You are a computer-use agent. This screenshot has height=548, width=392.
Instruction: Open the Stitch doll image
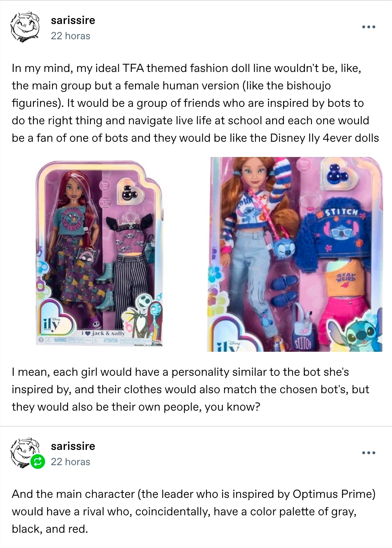click(x=295, y=254)
